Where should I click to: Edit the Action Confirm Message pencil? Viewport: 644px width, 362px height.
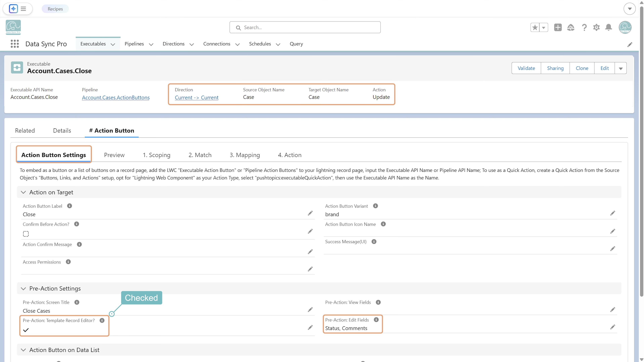point(310,252)
